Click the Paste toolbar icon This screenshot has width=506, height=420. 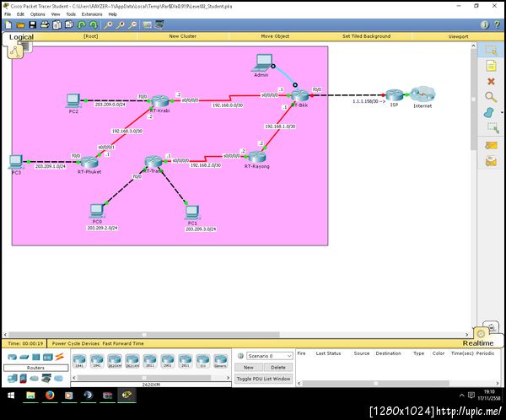[69, 24]
